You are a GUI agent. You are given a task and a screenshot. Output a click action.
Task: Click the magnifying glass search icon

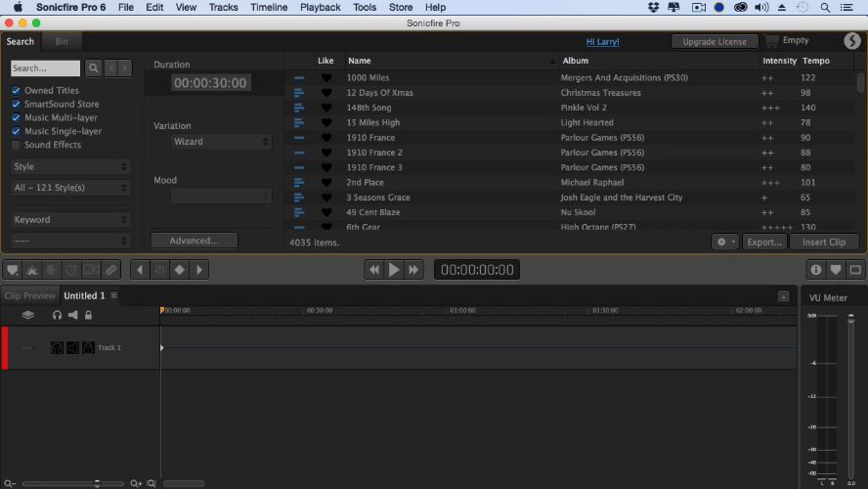pyautogui.click(x=93, y=68)
